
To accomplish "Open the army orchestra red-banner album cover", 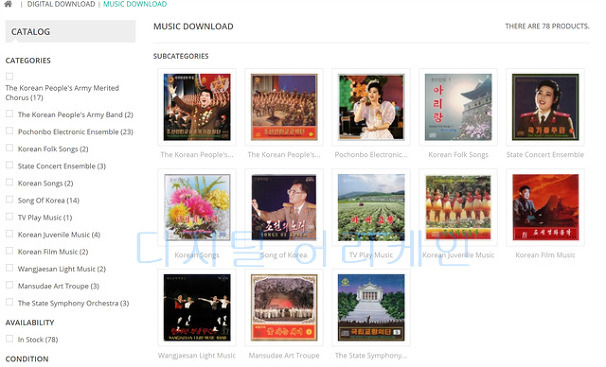I will coord(284,107).
